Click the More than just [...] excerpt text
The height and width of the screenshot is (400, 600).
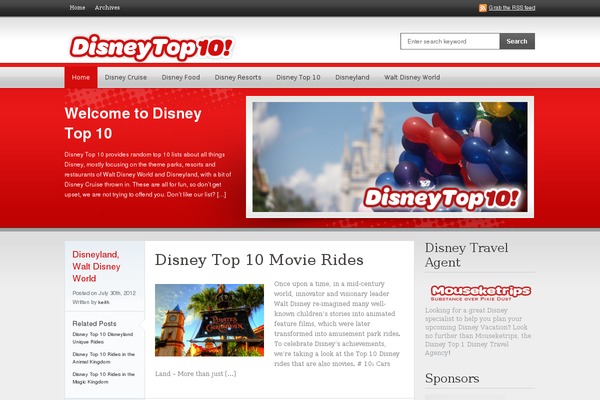click(196, 374)
